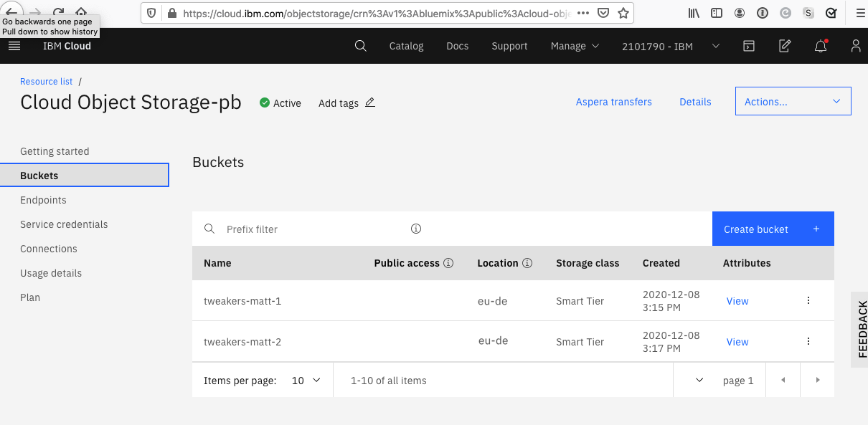Open the overflow menu for tweakers-matt-1
The image size is (868, 425).
click(808, 301)
